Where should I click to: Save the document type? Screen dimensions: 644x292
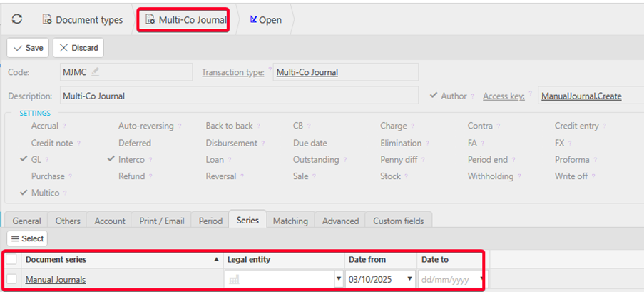pyautogui.click(x=28, y=48)
